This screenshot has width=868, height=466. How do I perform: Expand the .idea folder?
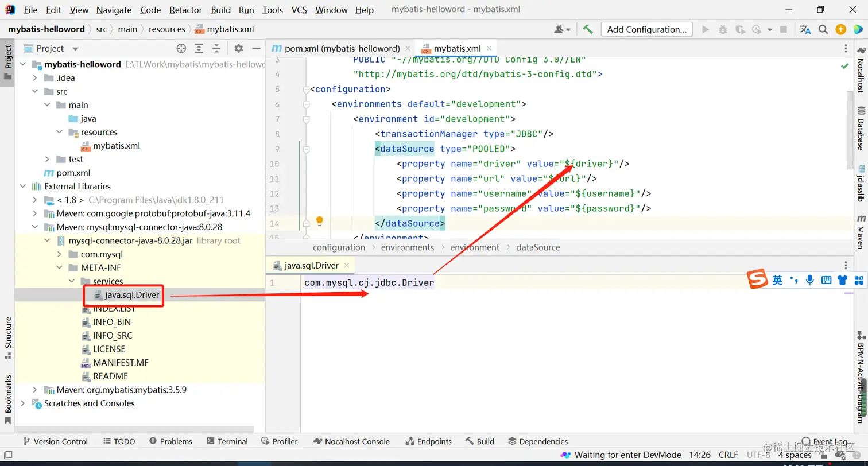[34, 78]
